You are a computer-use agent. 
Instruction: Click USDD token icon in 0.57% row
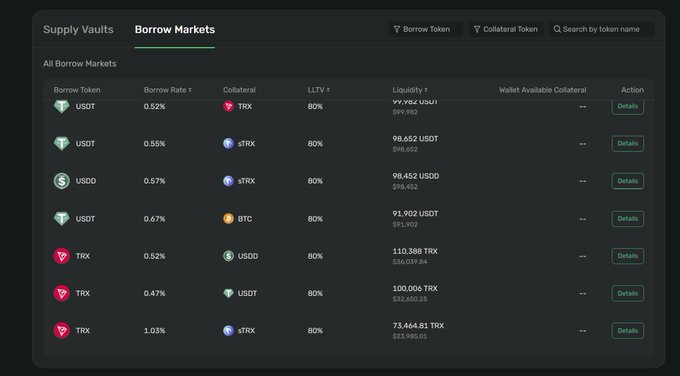coord(62,181)
